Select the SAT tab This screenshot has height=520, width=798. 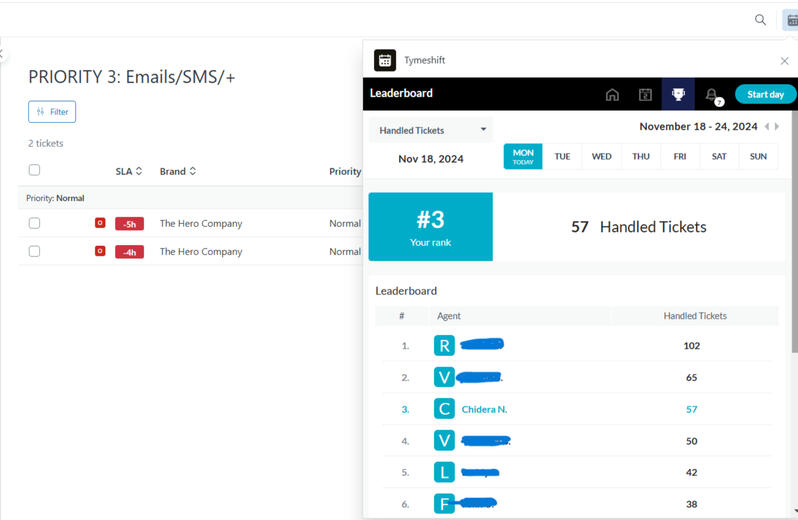coord(719,156)
